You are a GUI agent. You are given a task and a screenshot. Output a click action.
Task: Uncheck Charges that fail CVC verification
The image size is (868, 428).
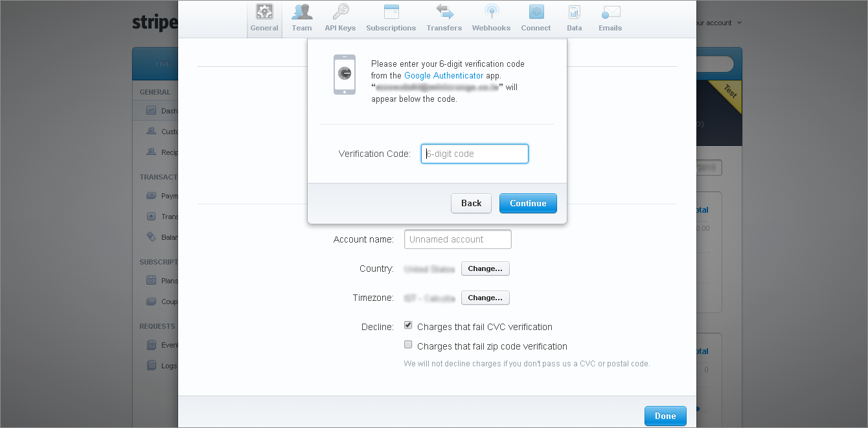tap(408, 326)
